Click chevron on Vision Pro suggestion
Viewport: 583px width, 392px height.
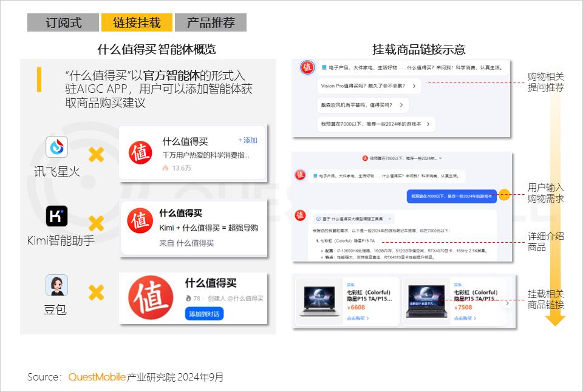414,86
